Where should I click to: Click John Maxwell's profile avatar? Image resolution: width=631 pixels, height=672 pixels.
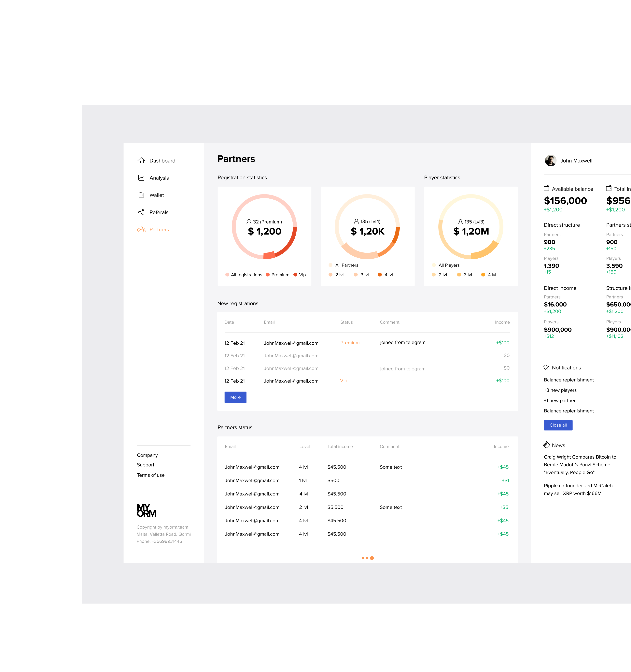[550, 161]
